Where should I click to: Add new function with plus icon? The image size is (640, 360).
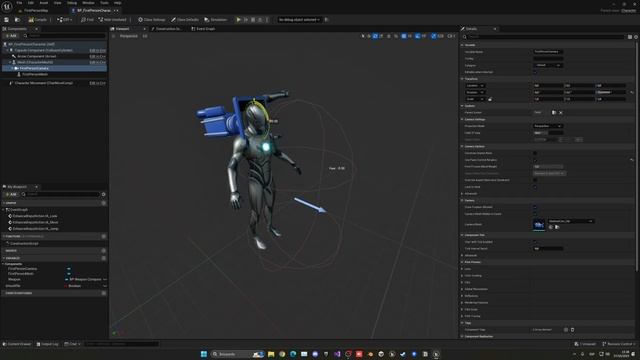104,236
